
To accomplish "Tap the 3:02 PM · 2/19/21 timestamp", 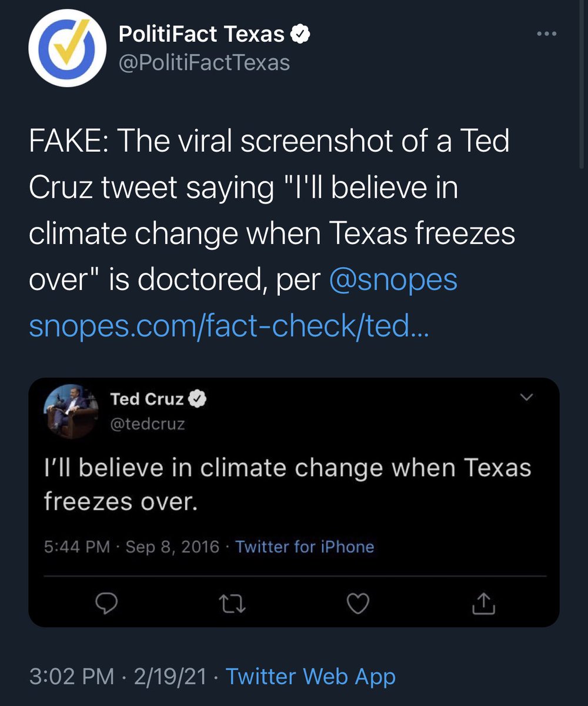I will click(x=118, y=676).
